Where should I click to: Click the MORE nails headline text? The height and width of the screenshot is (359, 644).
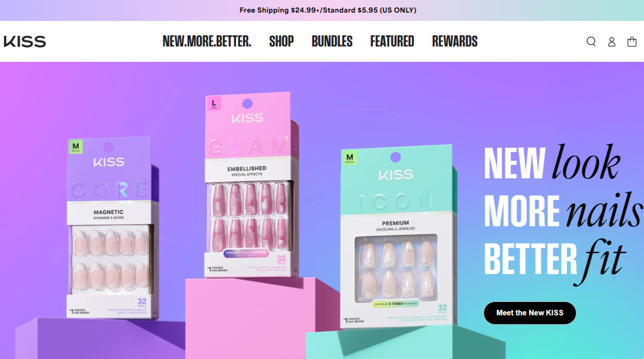point(563,210)
